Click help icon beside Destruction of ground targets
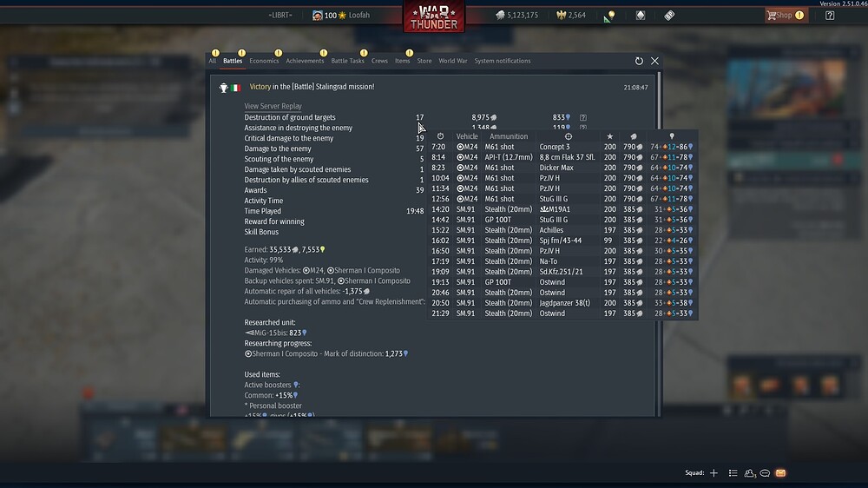Screen dimensions: 868x488 583,117
